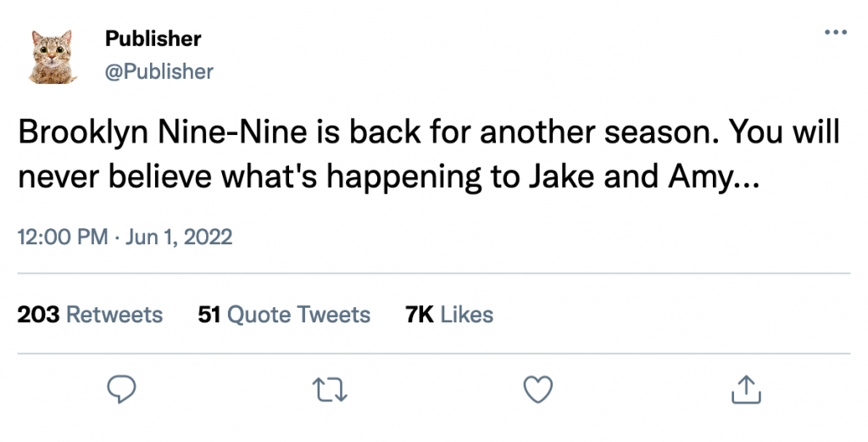Open the share tweet icon

coord(746,389)
